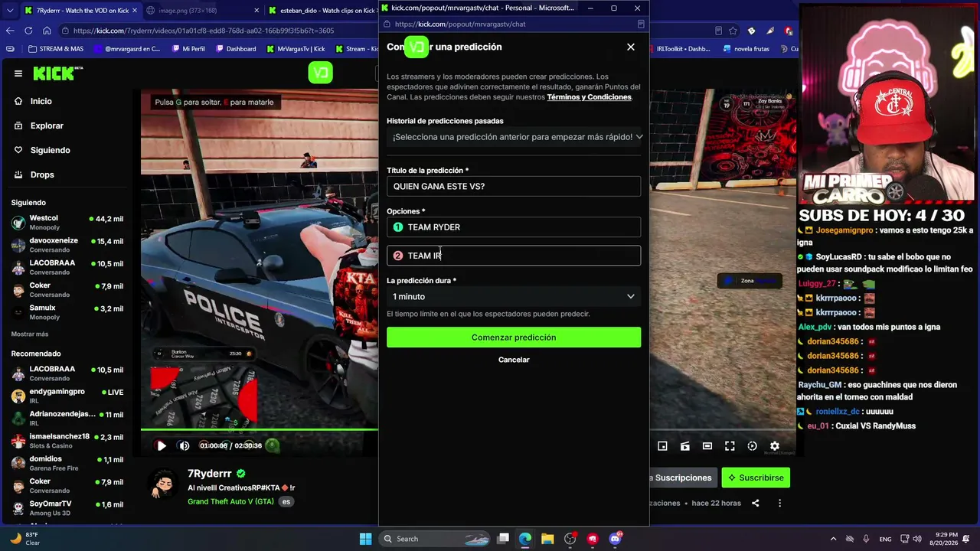Go to Inicio in the sidebar
The height and width of the screenshot is (551, 980).
pos(41,101)
